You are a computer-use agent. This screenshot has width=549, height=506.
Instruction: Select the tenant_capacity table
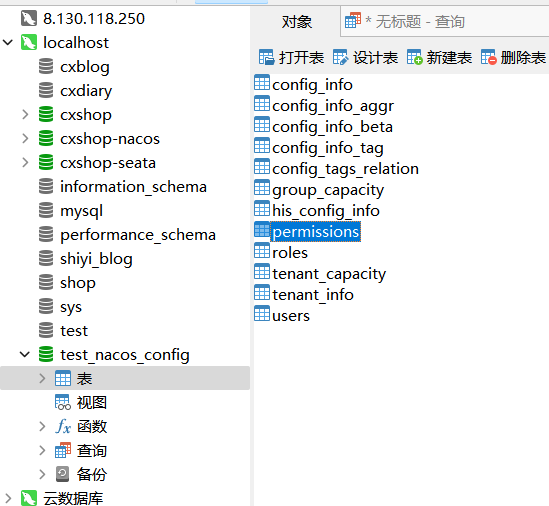tap(329, 274)
